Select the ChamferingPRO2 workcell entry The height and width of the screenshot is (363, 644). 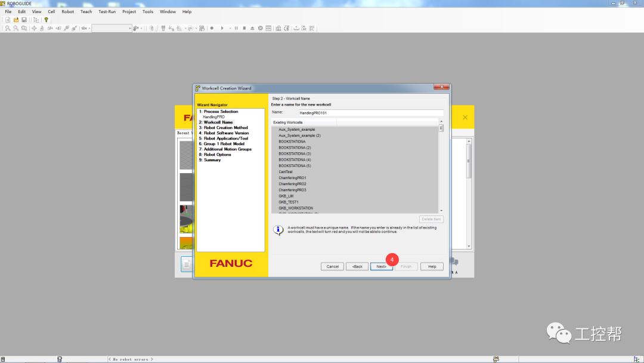tap(292, 184)
